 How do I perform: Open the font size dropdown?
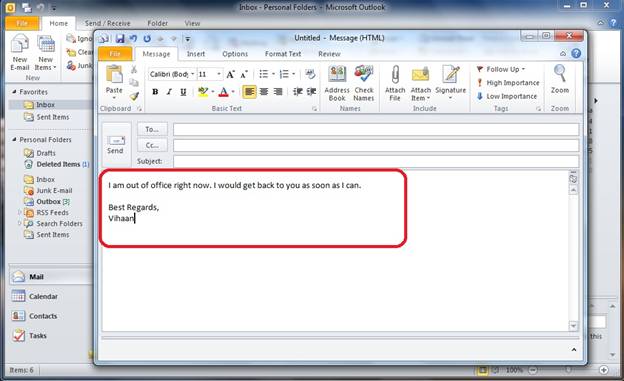[218, 74]
